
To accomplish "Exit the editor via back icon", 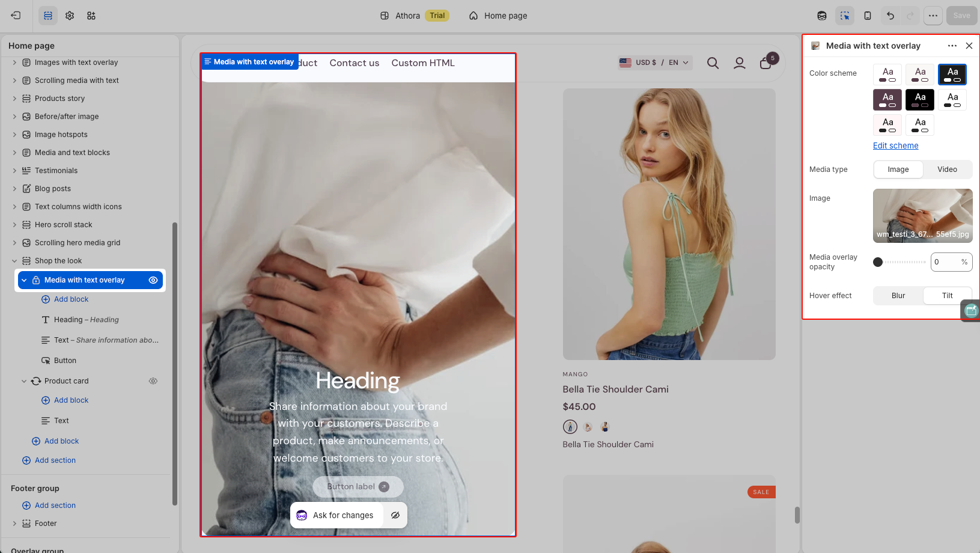I will tap(16, 16).
